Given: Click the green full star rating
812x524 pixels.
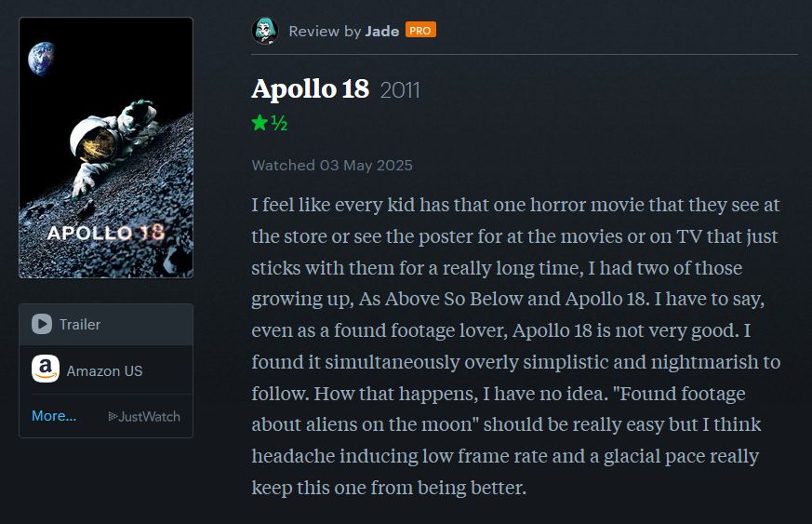Looking at the screenshot, I should [260, 123].
